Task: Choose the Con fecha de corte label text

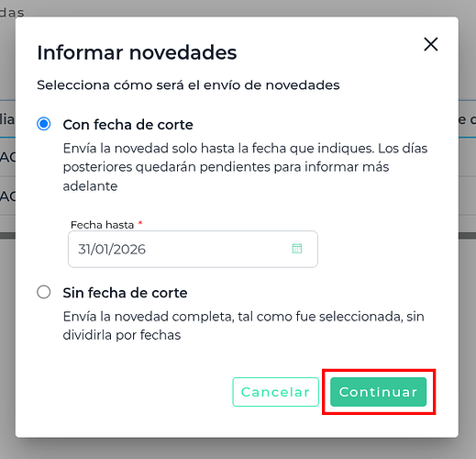Action: click(127, 125)
